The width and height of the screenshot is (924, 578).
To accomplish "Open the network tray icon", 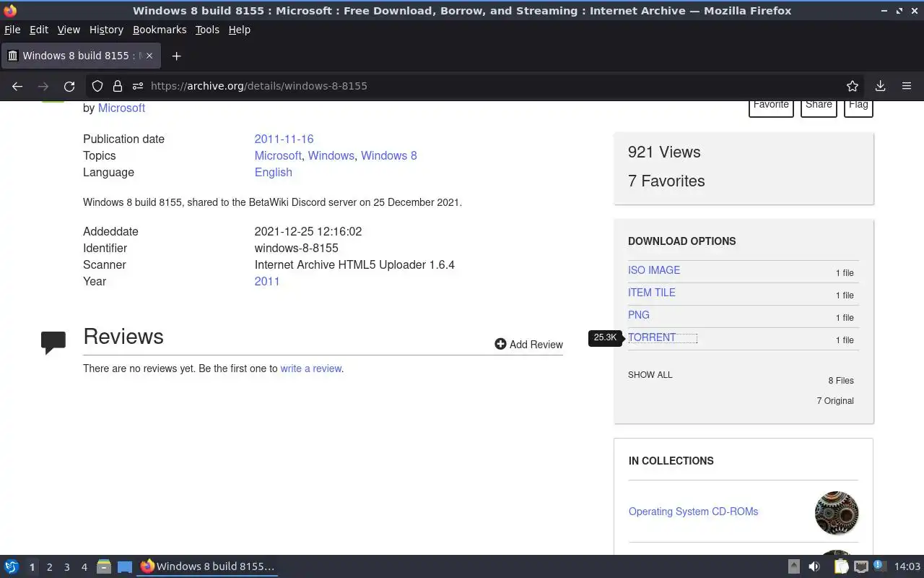I will (860, 566).
